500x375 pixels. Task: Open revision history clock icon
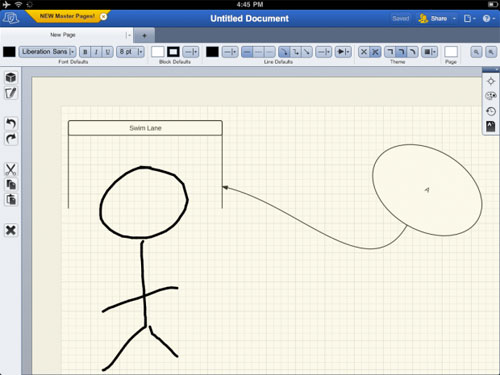[491, 111]
